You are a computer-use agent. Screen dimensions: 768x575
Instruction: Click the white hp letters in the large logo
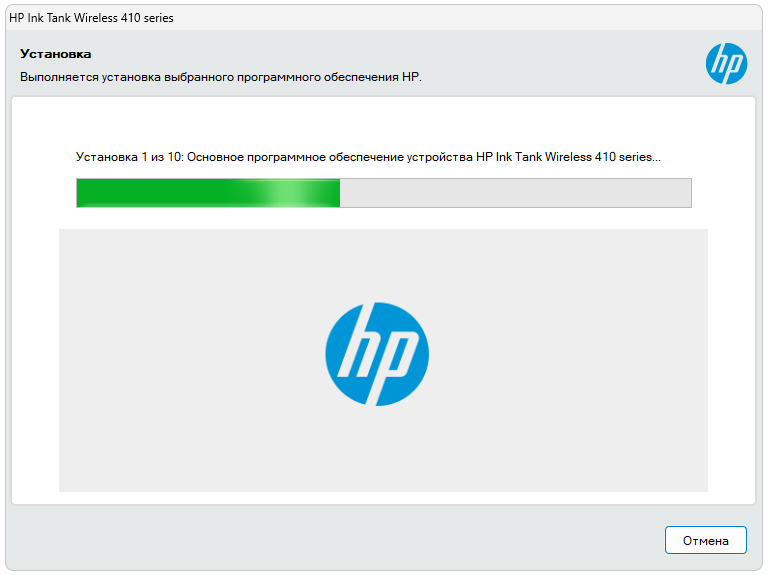coord(377,355)
